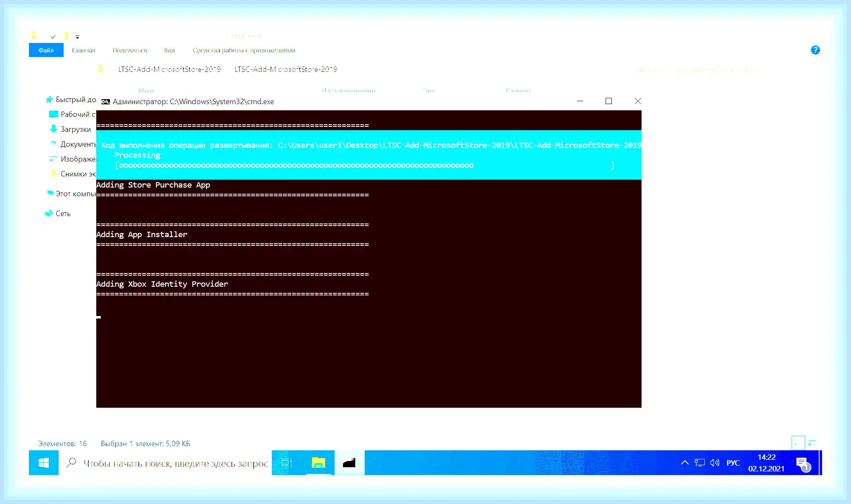Image resolution: width=851 pixels, height=504 pixels.
Task: Click the Размер column header
Action: (518, 90)
